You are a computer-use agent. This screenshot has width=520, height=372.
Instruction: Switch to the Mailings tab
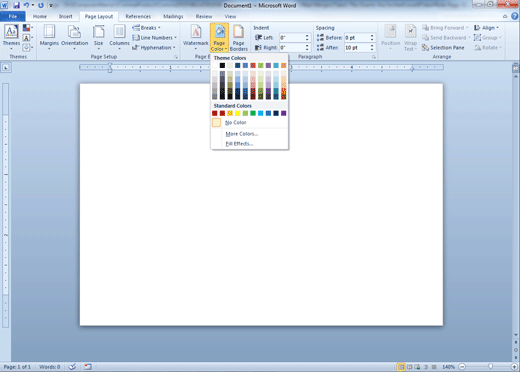tap(173, 16)
